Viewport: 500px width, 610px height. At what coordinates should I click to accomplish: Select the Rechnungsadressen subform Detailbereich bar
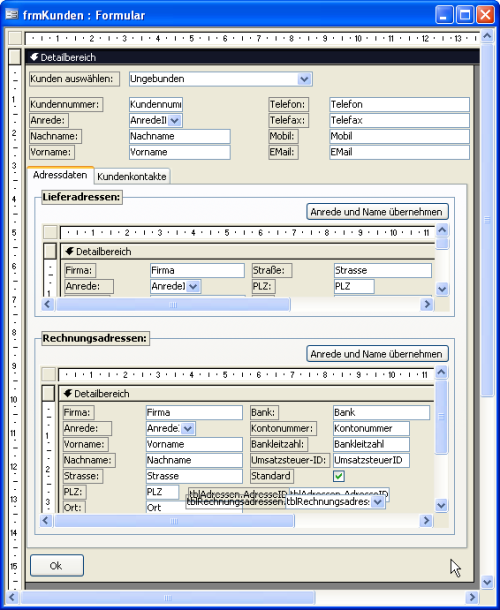pyautogui.click(x=246, y=393)
